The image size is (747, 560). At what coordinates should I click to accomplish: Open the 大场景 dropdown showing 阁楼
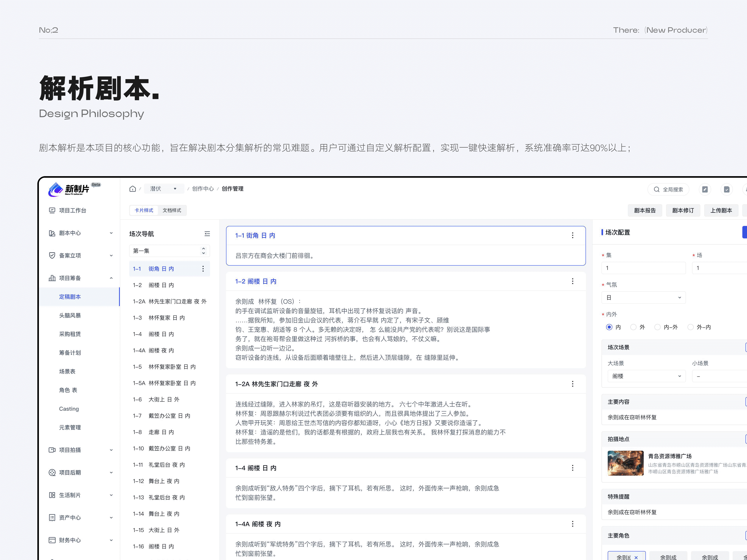coord(647,376)
